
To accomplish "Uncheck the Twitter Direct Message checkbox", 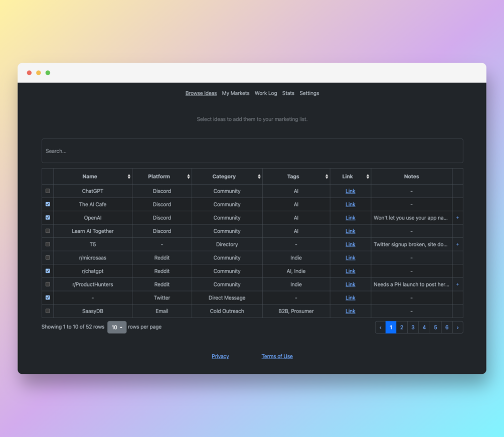I will 48,298.
